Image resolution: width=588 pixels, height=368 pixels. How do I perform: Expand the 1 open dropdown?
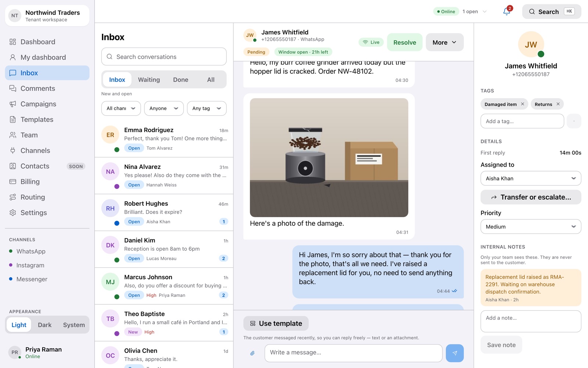pyautogui.click(x=474, y=11)
